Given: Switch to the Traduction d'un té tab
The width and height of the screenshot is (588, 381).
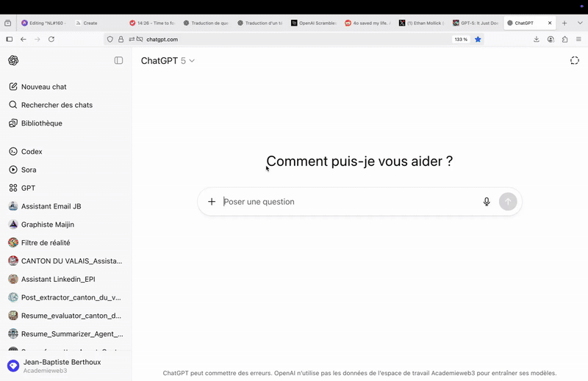Looking at the screenshot, I should [260, 23].
